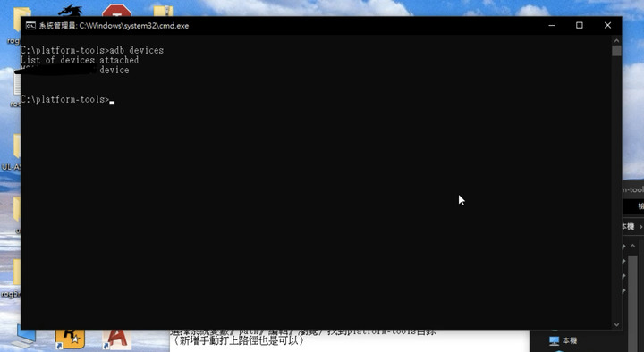Open the cmd window system menu icon
The height and width of the screenshot is (352, 644).
click(30, 25)
